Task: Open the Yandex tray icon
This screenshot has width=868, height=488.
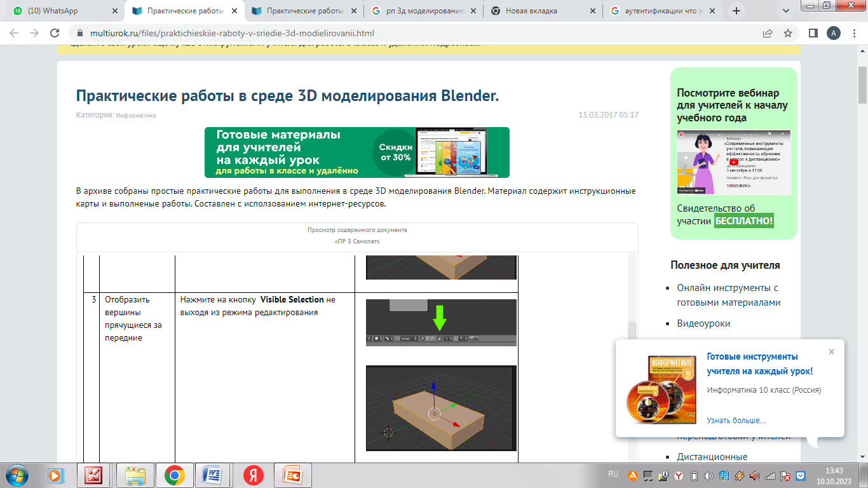Action: (x=679, y=475)
